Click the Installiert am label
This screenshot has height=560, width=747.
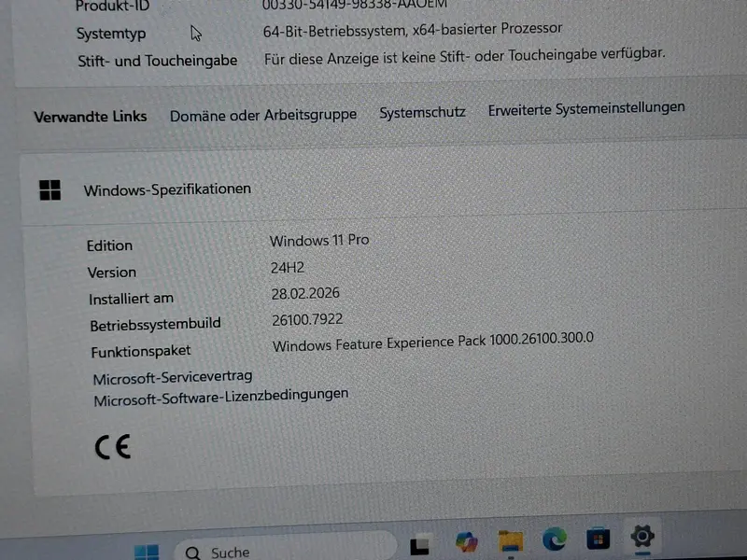point(131,299)
